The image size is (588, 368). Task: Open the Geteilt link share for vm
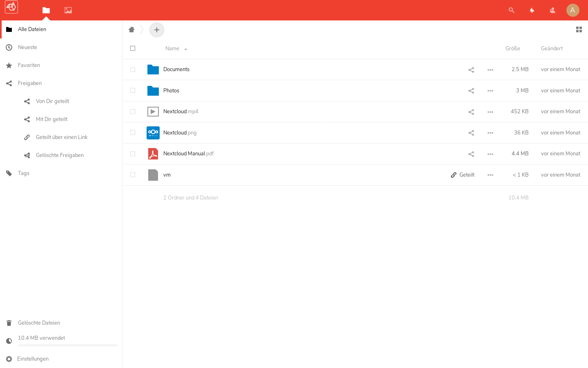(x=463, y=175)
